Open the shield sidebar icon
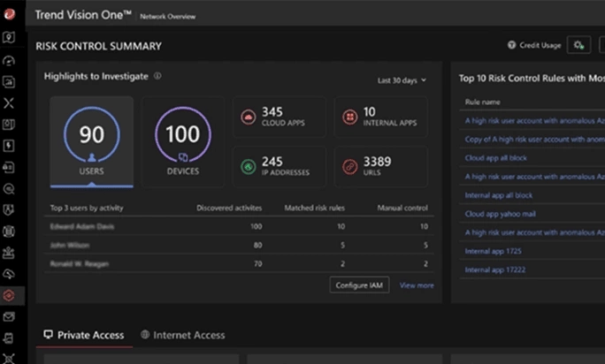605x364 pixels. click(x=9, y=209)
